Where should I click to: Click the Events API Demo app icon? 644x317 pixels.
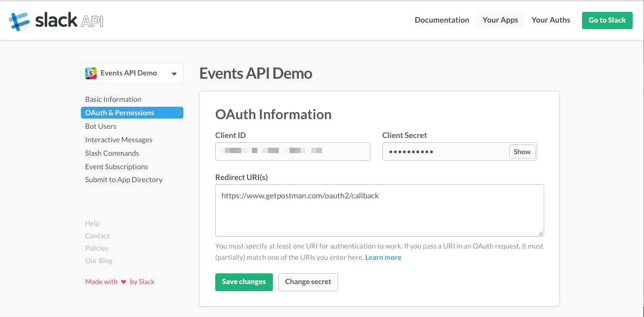point(91,73)
